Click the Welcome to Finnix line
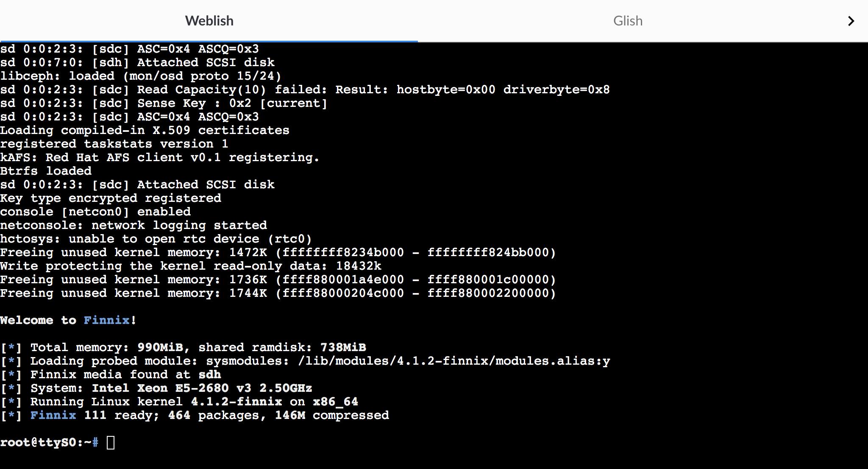Viewport: 868px width, 469px height. 68,320
